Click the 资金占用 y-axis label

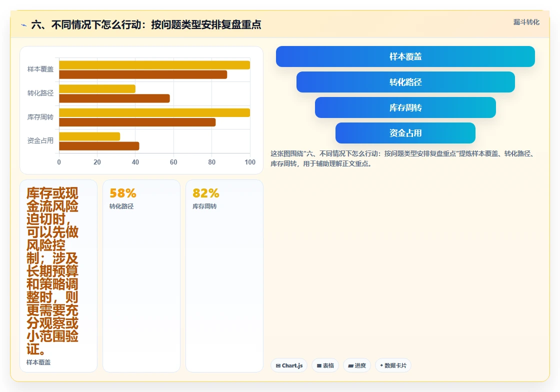pos(40,140)
